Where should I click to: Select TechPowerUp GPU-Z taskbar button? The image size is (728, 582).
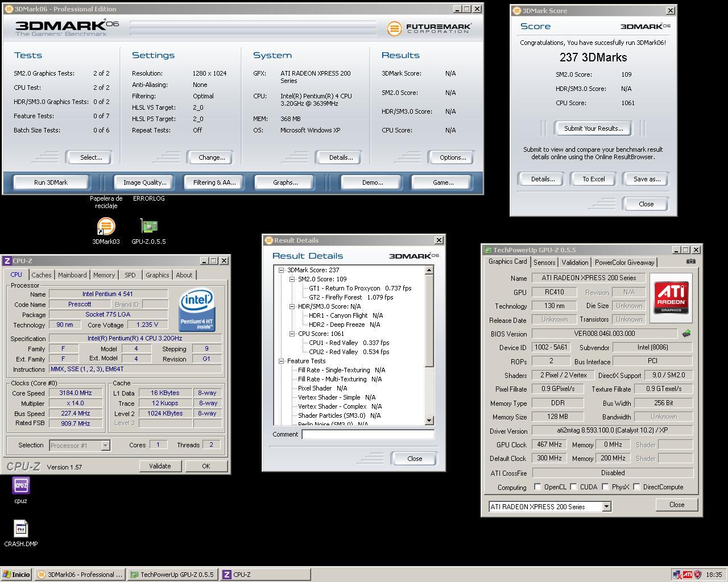172,575
